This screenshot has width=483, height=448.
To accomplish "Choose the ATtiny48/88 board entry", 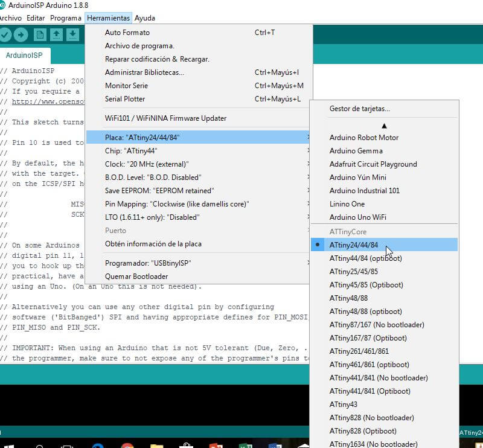I will click(384, 298).
